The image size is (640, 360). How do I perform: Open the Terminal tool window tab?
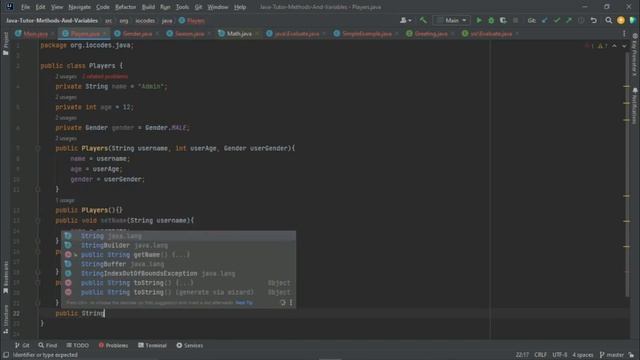pyautogui.click(x=152, y=345)
